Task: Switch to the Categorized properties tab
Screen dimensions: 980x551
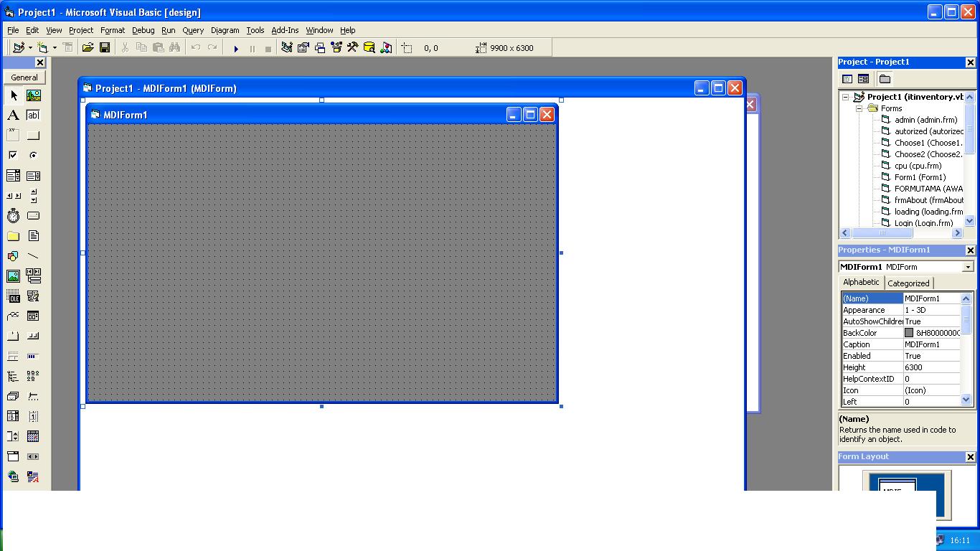Action: [x=908, y=283]
